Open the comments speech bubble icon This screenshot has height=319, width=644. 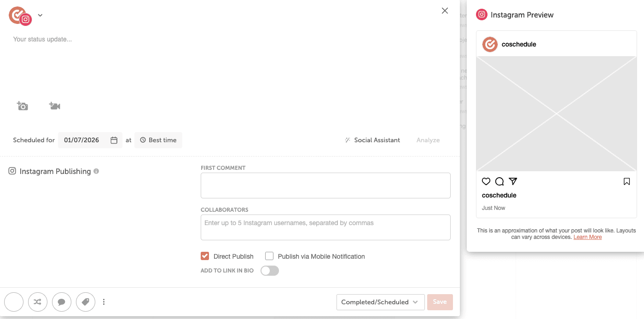point(62,302)
